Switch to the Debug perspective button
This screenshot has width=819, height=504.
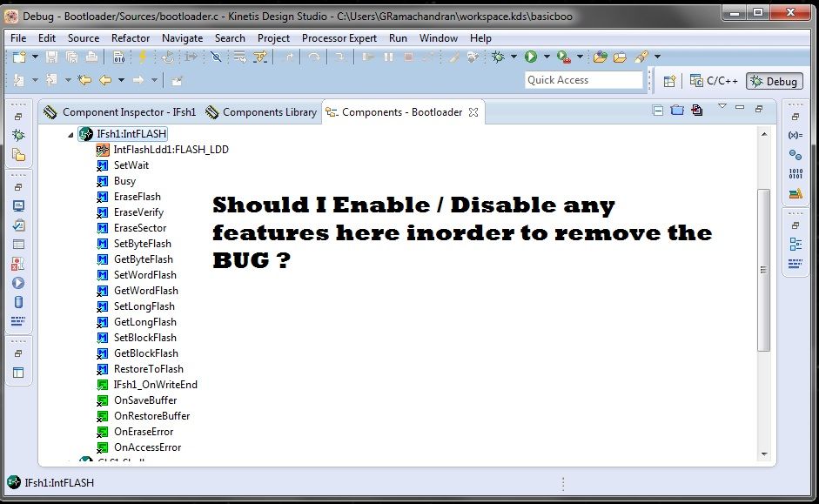click(774, 81)
